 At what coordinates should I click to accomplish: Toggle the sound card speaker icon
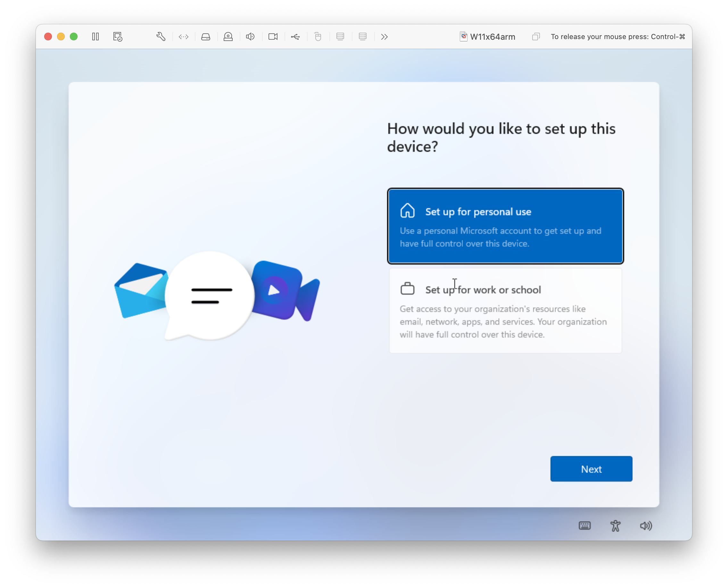pyautogui.click(x=250, y=37)
